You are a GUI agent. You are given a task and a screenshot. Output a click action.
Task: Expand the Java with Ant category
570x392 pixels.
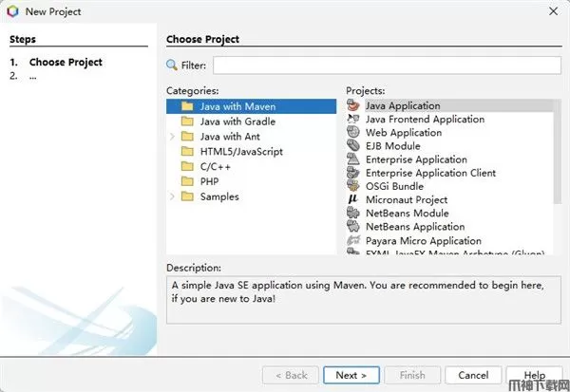[x=172, y=137]
